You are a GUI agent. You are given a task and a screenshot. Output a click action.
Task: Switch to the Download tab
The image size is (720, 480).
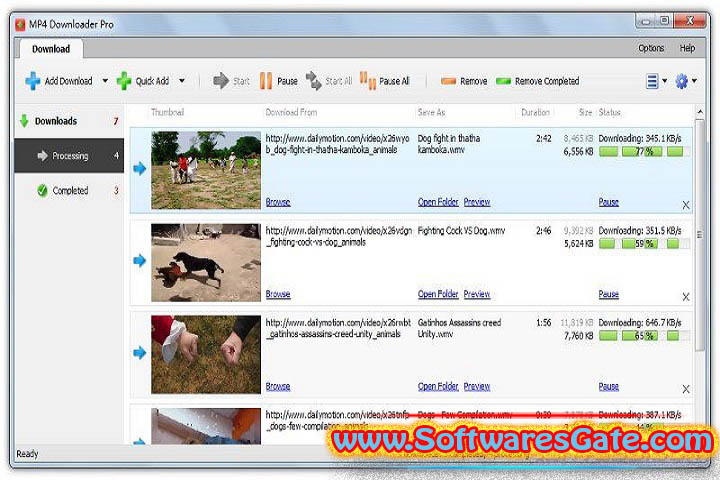coord(51,49)
